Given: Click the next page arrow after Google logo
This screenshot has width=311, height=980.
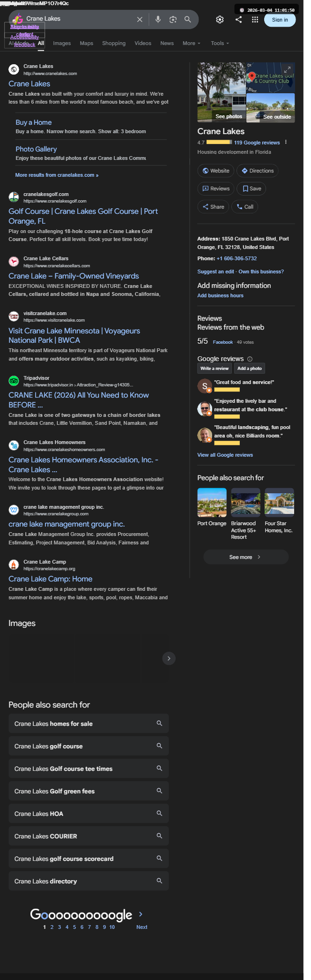Looking at the screenshot, I should pyautogui.click(x=141, y=914).
